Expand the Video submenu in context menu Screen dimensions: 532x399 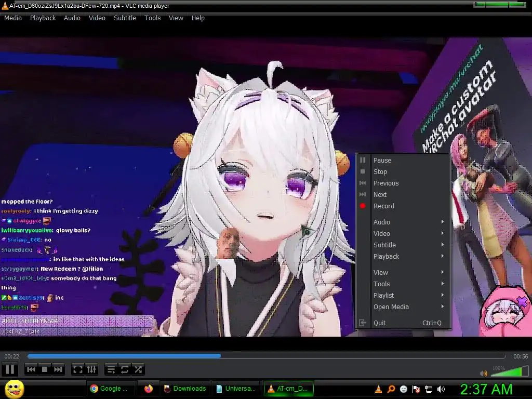click(x=403, y=233)
